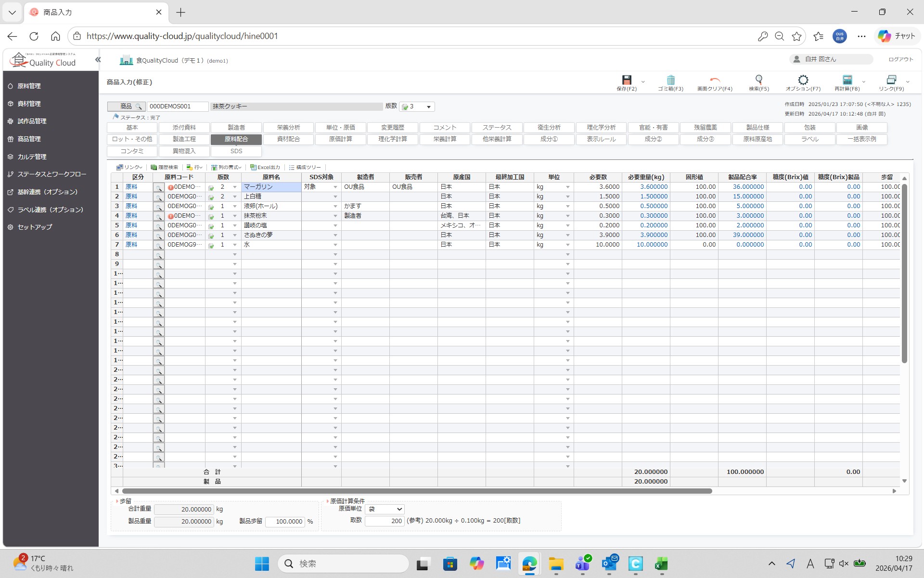
Task: Click the search icon in row 7 水
Action: click(158, 245)
